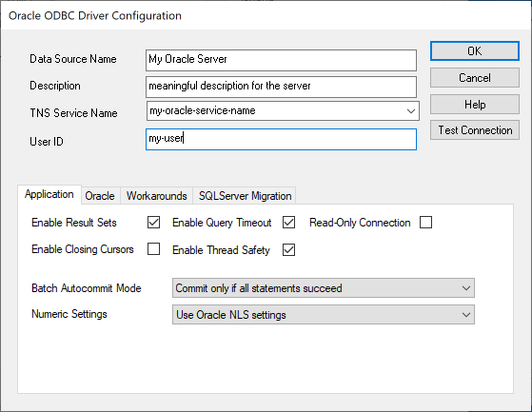Click into the Description text field

coord(281,87)
